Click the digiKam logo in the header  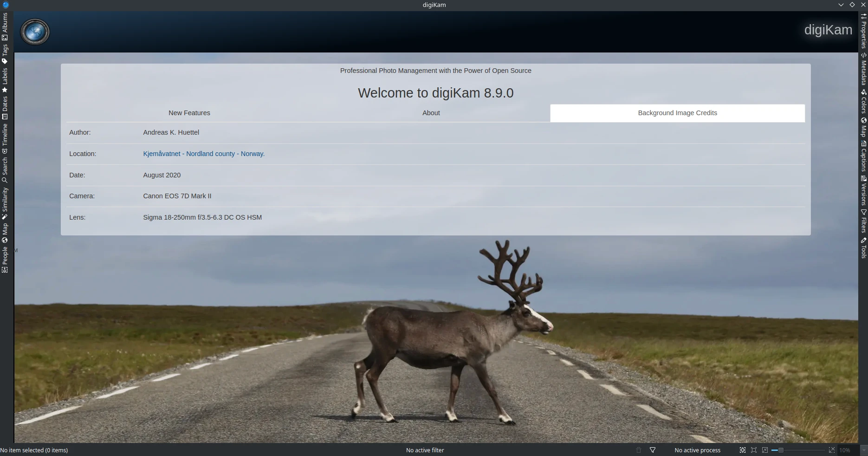tap(35, 32)
